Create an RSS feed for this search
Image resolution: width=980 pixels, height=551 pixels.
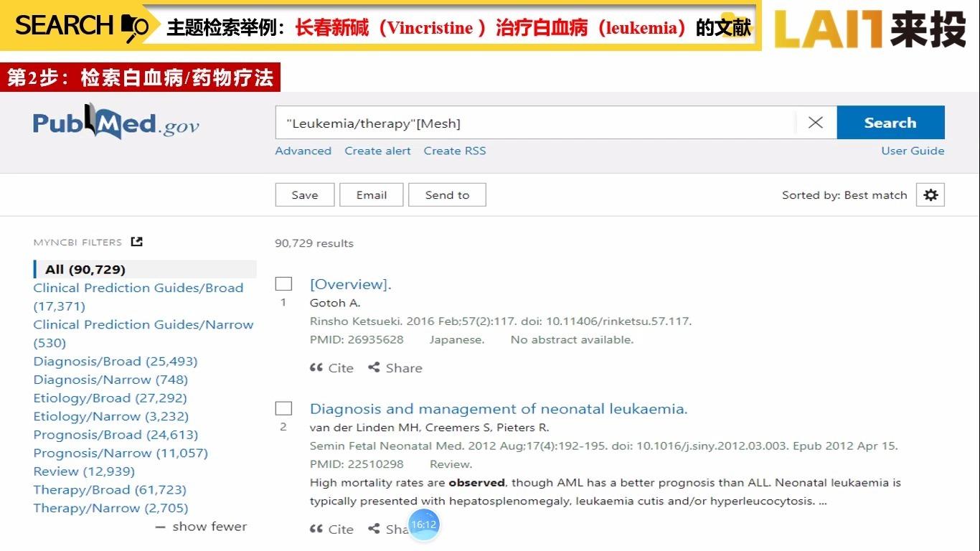(x=454, y=151)
